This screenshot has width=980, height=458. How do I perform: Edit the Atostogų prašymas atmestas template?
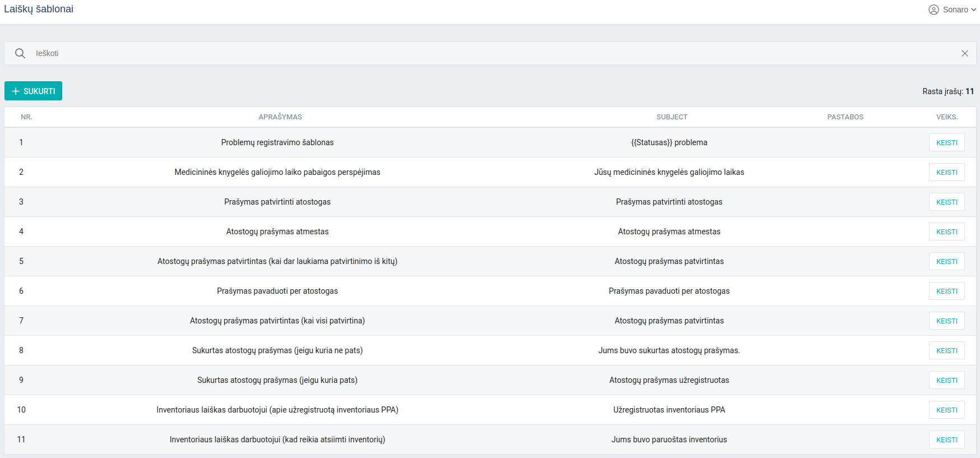coord(946,232)
